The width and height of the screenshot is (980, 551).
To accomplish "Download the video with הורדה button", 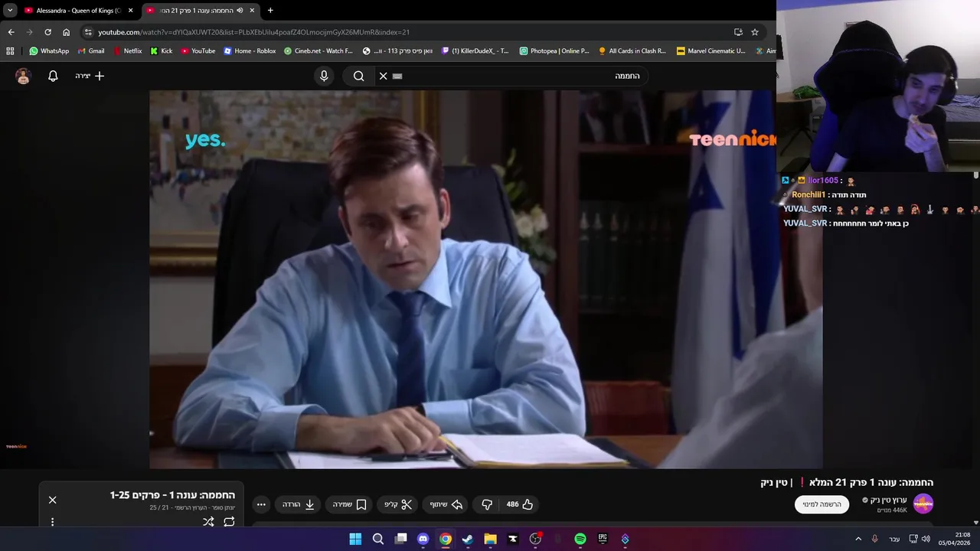I will 299,504.
